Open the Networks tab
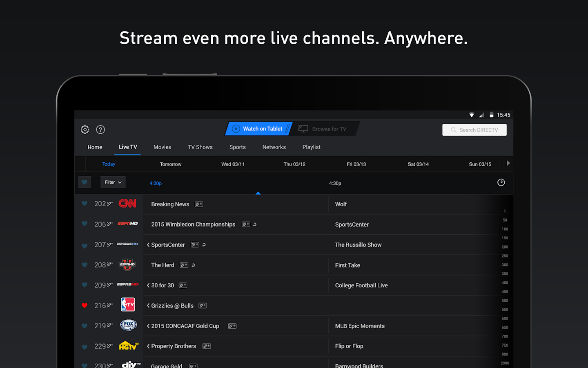This screenshot has width=588, height=368. tap(274, 147)
